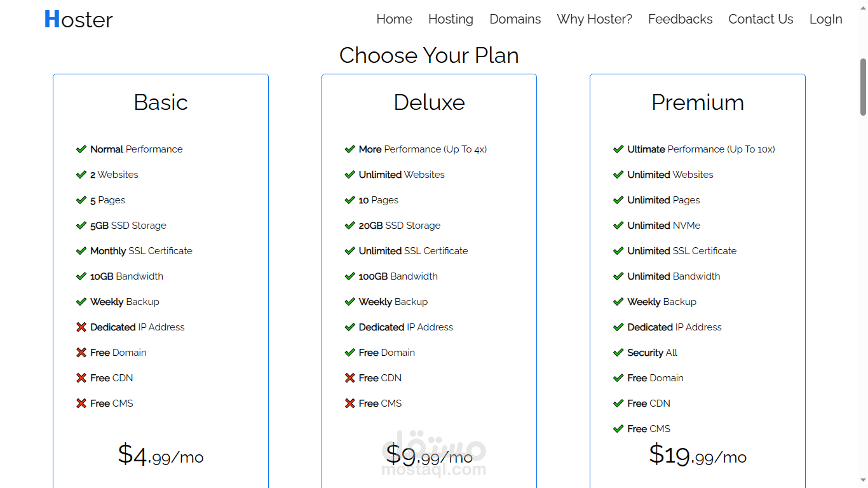Click the Hoster logo
Screen dimensions: 868x488
78,20
